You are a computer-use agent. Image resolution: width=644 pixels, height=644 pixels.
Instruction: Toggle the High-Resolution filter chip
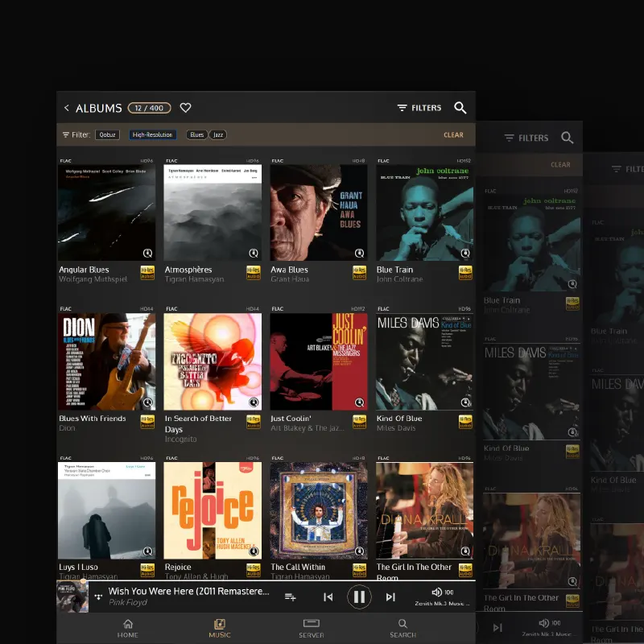click(x=152, y=134)
